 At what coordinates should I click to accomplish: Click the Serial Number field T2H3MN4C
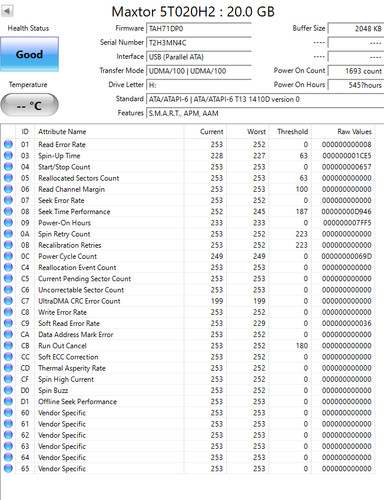tap(199, 42)
